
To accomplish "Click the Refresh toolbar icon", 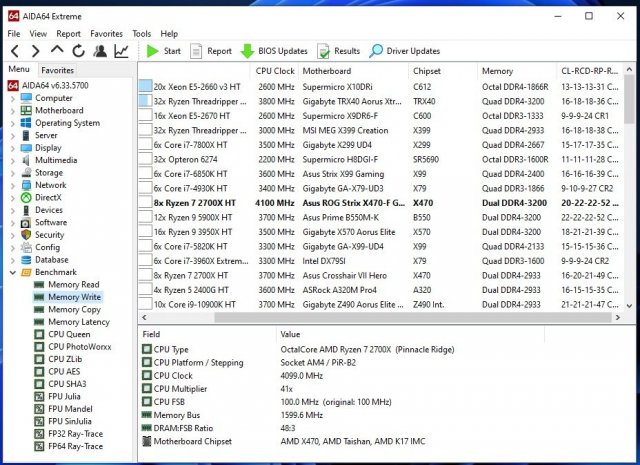I will (79, 51).
